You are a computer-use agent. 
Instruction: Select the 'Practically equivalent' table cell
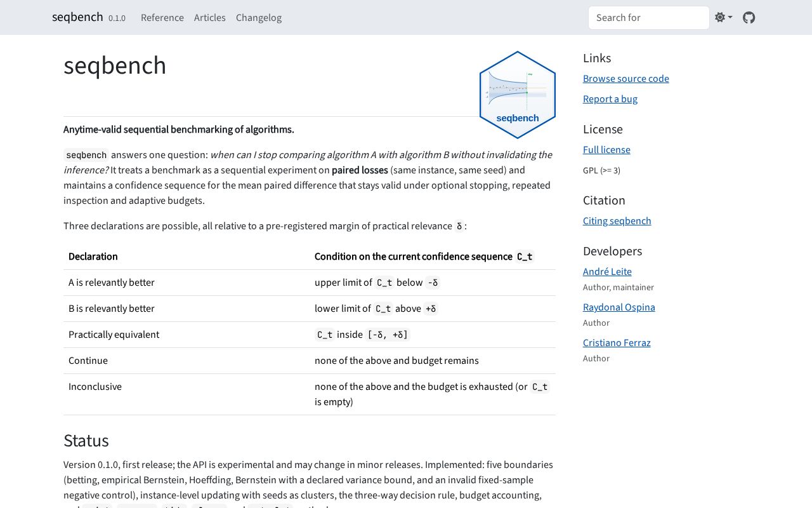tap(187, 335)
